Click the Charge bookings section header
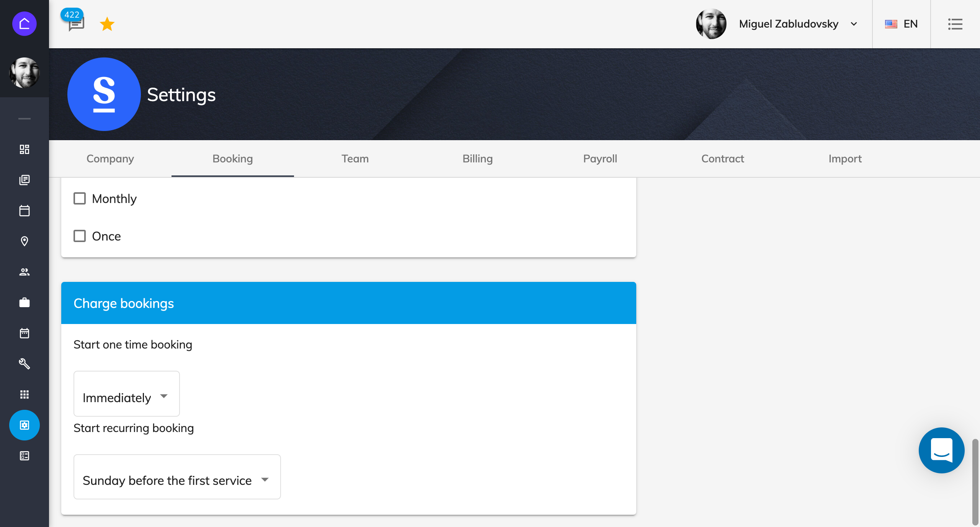Screen dimensions: 980x527 click(x=349, y=303)
